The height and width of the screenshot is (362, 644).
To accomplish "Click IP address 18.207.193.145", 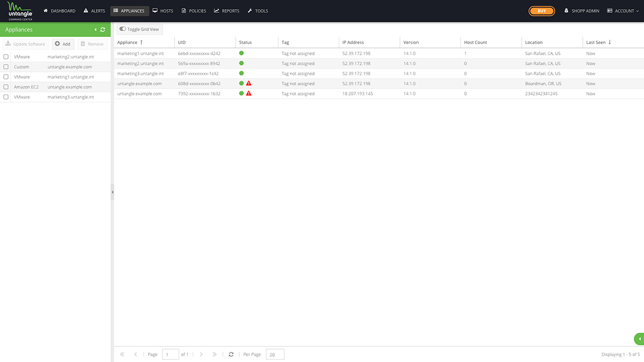I will [x=357, y=94].
